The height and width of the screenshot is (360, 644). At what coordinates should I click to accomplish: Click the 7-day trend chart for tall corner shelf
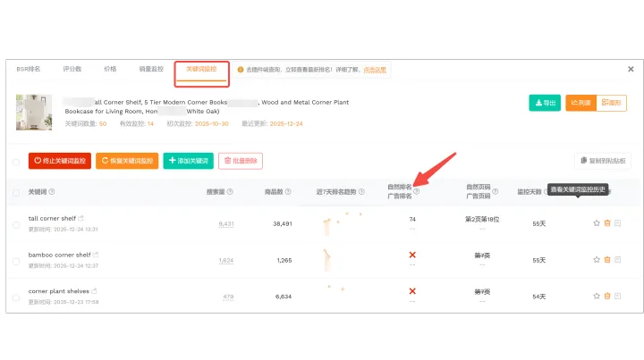[x=343, y=224]
